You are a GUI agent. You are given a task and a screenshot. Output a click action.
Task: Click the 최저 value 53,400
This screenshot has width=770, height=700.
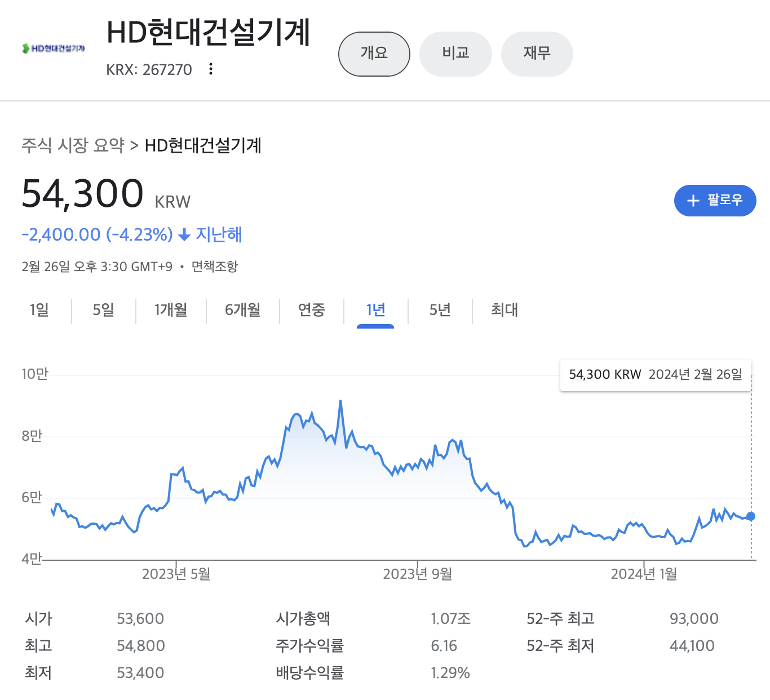point(140,673)
